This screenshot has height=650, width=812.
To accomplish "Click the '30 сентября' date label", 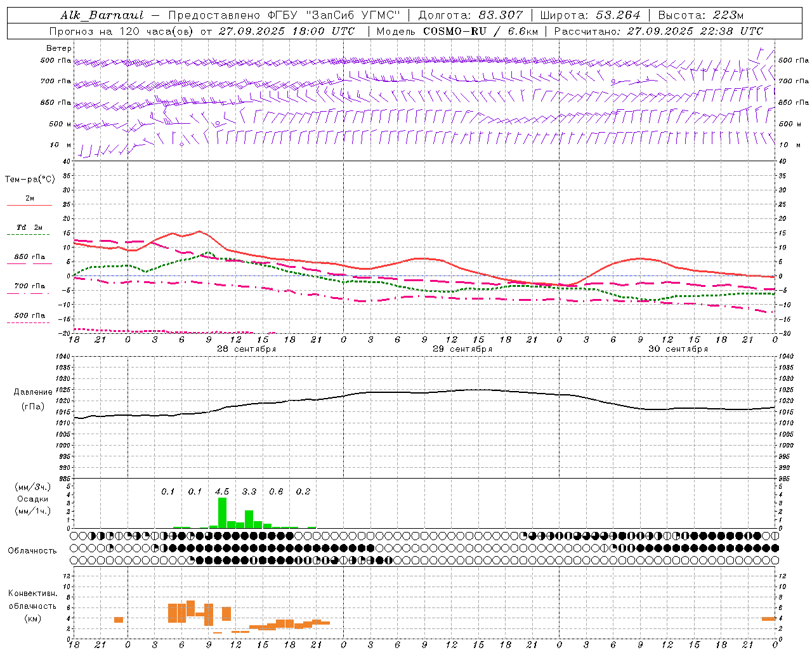I will pyautogui.click(x=678, y=349).
